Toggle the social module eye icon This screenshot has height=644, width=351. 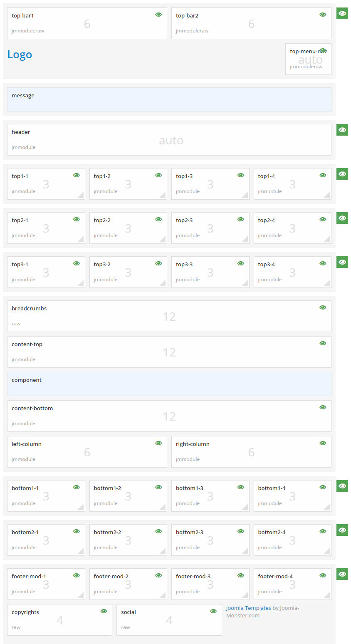click(x=213, y=611)
